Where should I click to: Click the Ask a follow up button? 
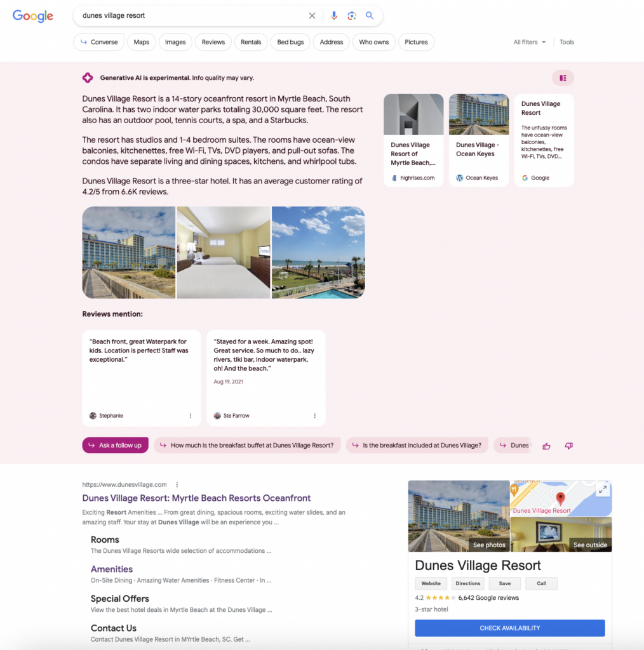point(116,445)
